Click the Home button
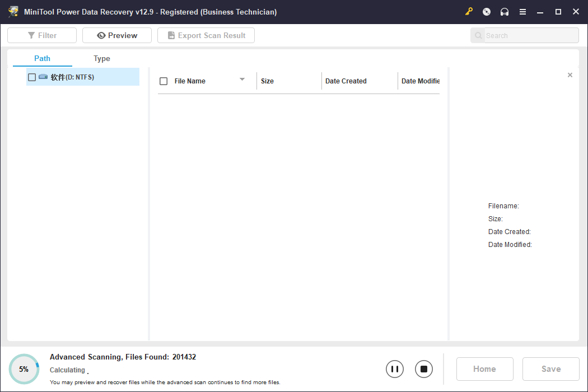Image resolution: width=588 pixels, height=392 pixels. (484, 369)
